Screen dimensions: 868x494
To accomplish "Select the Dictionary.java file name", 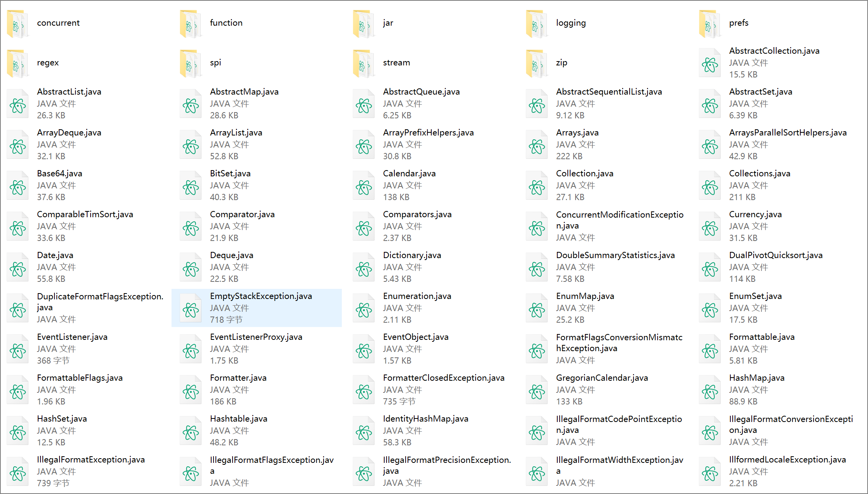I will 412,255.
